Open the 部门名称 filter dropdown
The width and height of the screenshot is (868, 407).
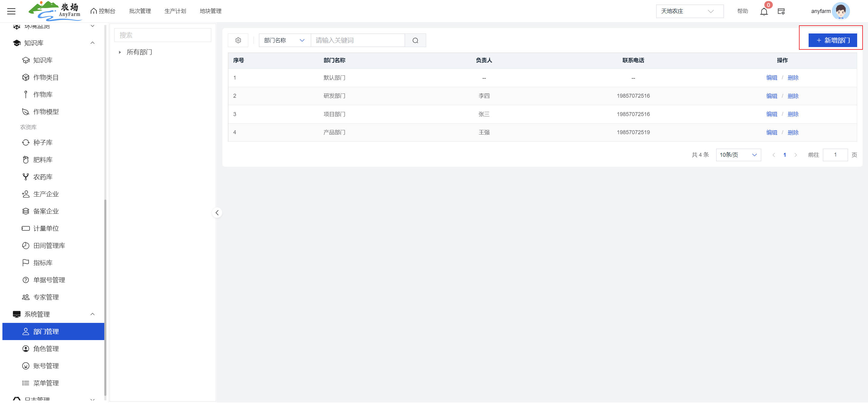point(284,40)
